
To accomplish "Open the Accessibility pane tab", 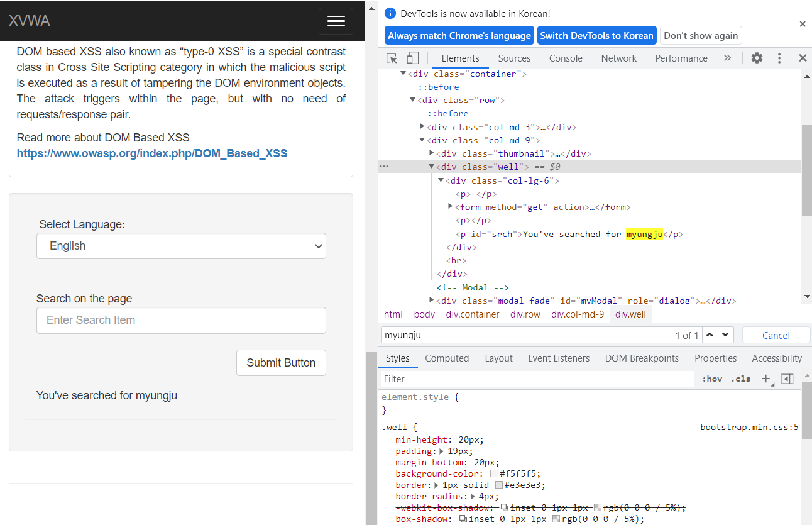I will click(777, 358).
